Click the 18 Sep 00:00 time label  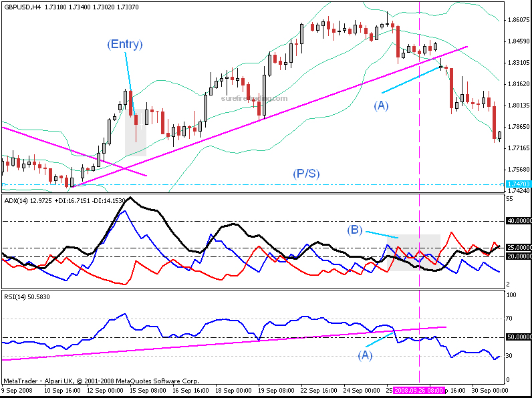(x=233, y=390)
